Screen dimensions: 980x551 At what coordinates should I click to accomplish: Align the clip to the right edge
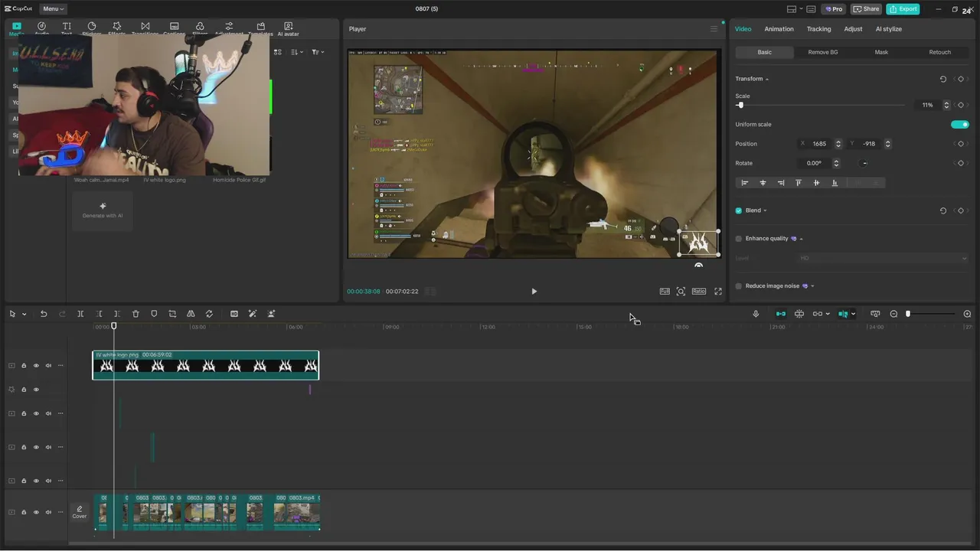pos(781,183)
